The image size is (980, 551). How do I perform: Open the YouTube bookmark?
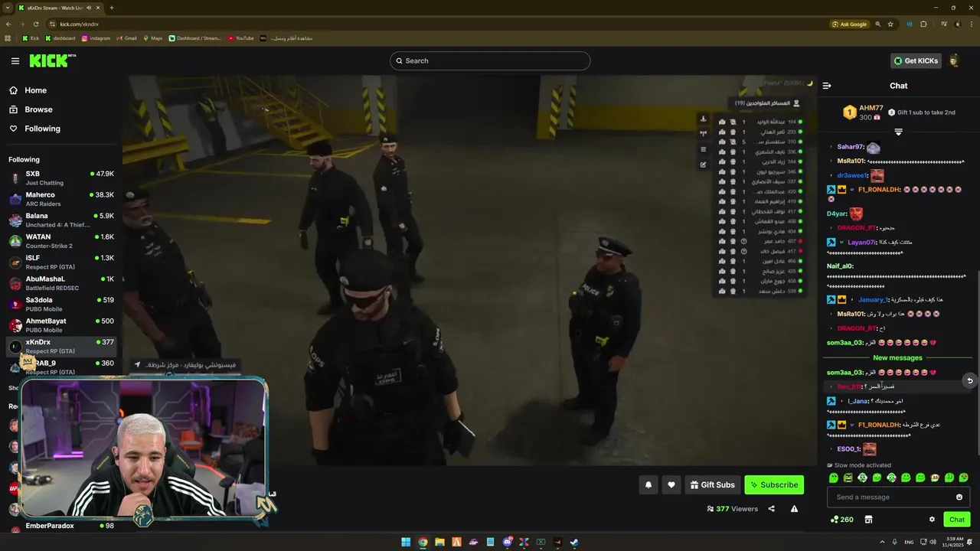pyautogui.click(x=240, y=37)
